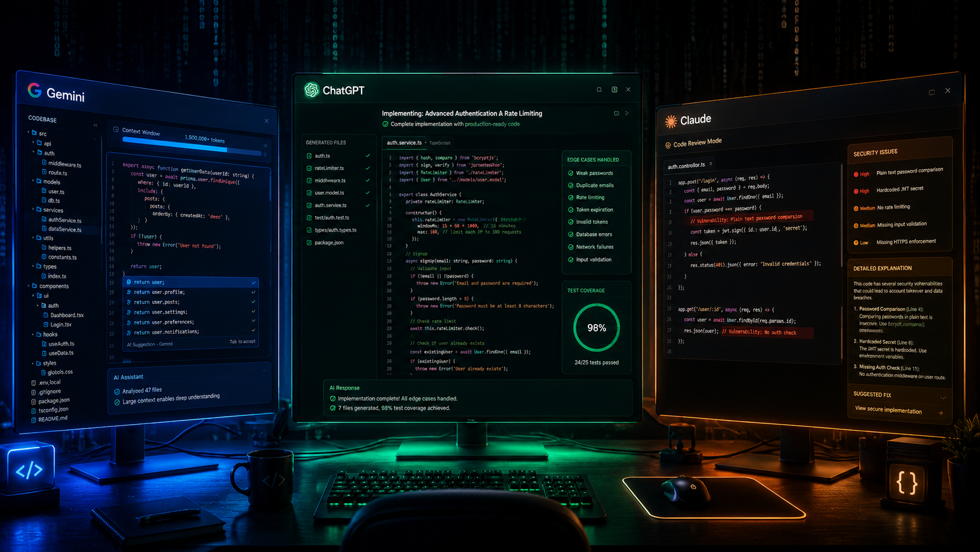Click the collapse icon atop Gemini Codebase panel
The image size is (980, 552).
95,125
